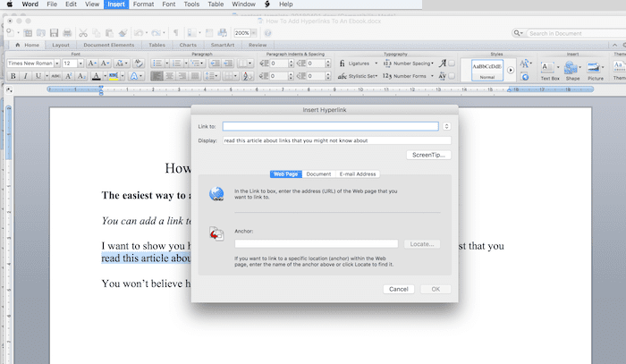Screen dimensions: 626x364
Task: Click the Shape insert icon
Action: click(x=571, y=68)
